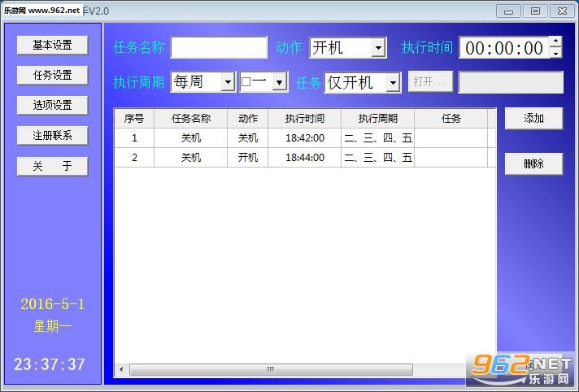The width and height of the screenshot is (579, 392).
Task: Close the application window
Action: 562,11
